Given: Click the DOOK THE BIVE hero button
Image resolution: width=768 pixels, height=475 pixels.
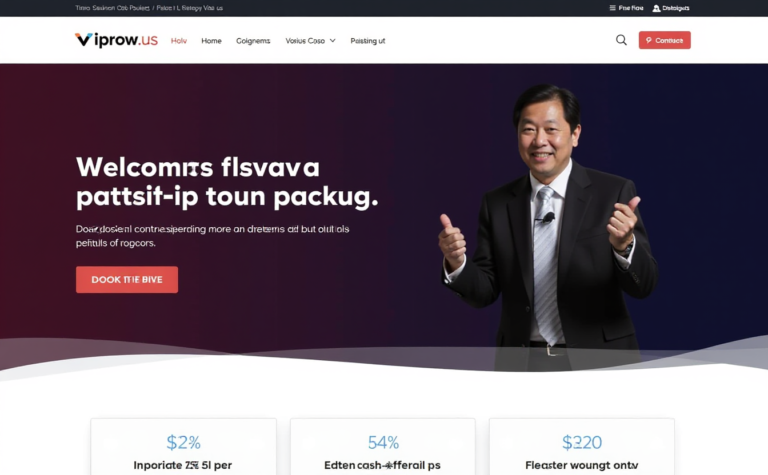Looking at the screenshot, I should pyautogui.click(x=127, y=280).
